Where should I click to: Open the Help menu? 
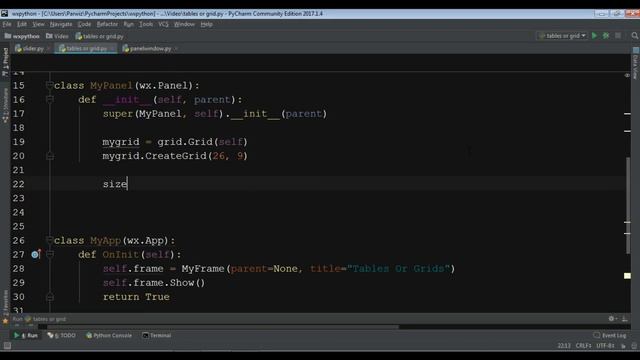[207, 24]
